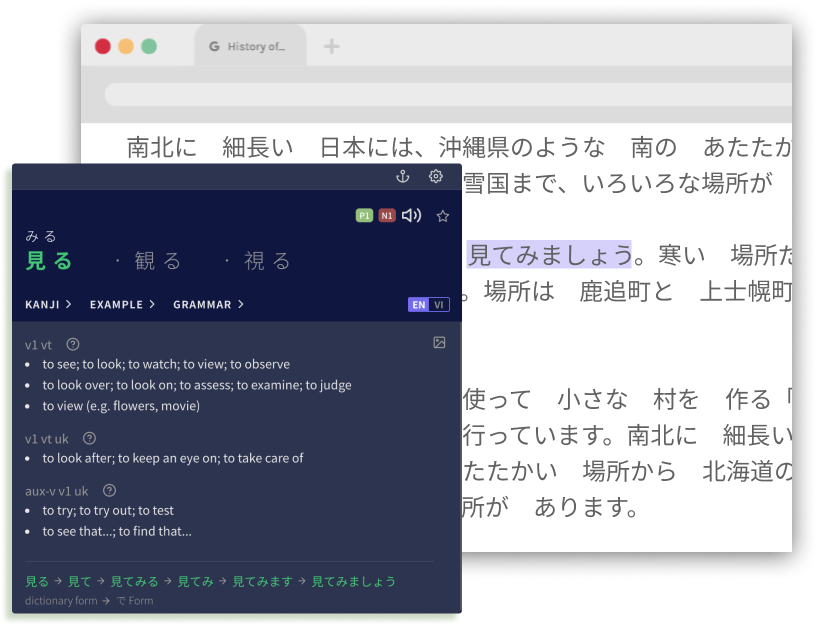Image resolution: width=819 pixels, height=626 pixels.
Task: Click 見てみる in the conjugation chain
Action: click(134, 581)
